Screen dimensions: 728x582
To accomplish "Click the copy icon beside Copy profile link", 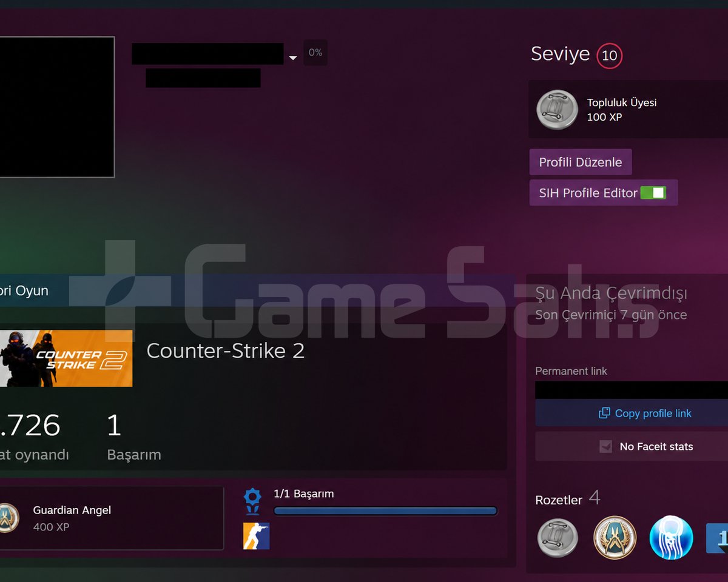I will point(604,413).
